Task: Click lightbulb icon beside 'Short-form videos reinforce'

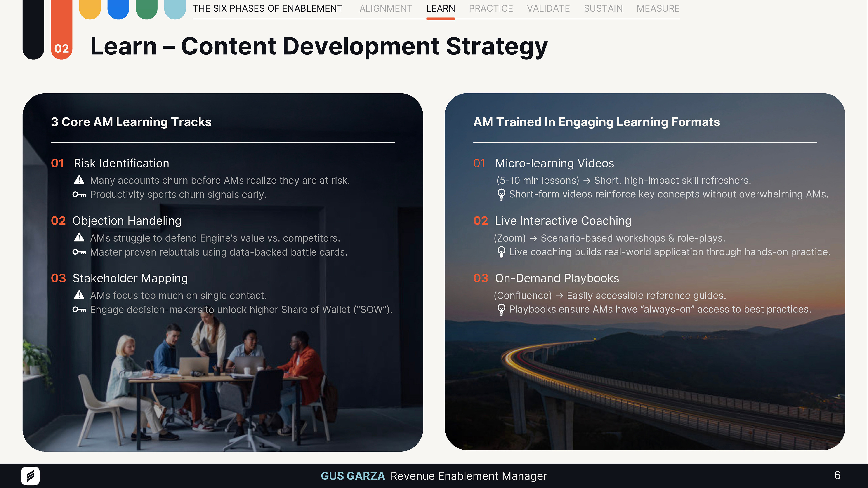Action: pyautogui.click(x=501, y=194)
